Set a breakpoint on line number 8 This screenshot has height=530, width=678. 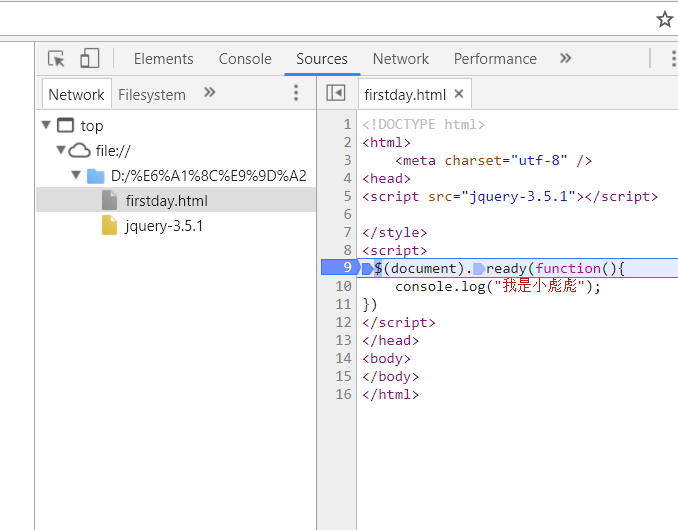click(348, 250)
